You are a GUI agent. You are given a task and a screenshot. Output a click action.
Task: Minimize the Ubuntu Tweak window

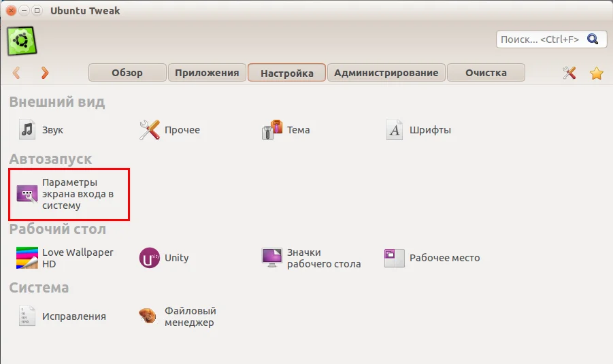click(24, 11)
